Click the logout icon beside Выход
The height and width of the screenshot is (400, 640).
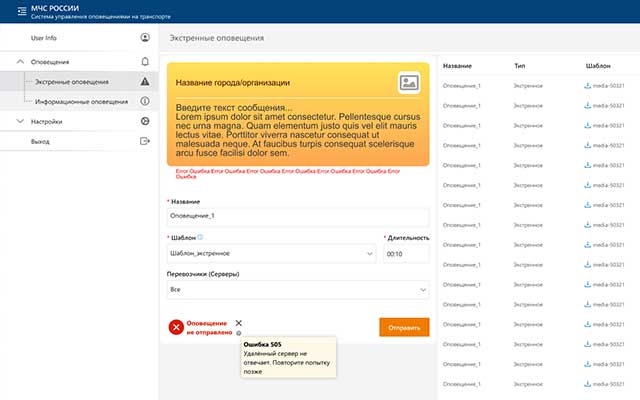(x=145, y=141)
